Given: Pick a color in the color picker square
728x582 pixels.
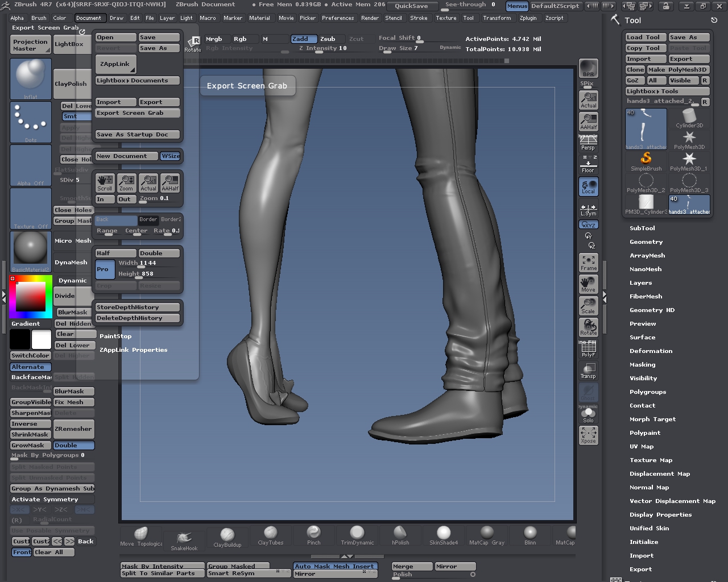Looking at the screenshot, I should click(x=30, y=296).
